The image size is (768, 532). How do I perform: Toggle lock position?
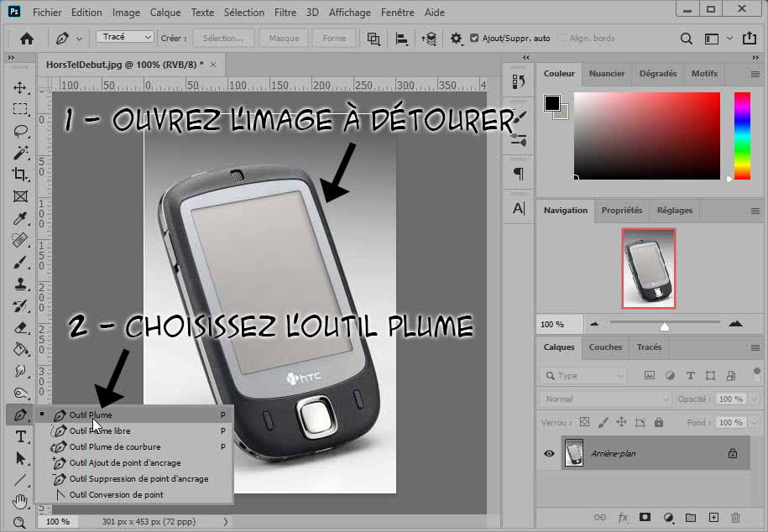[621, 422]
